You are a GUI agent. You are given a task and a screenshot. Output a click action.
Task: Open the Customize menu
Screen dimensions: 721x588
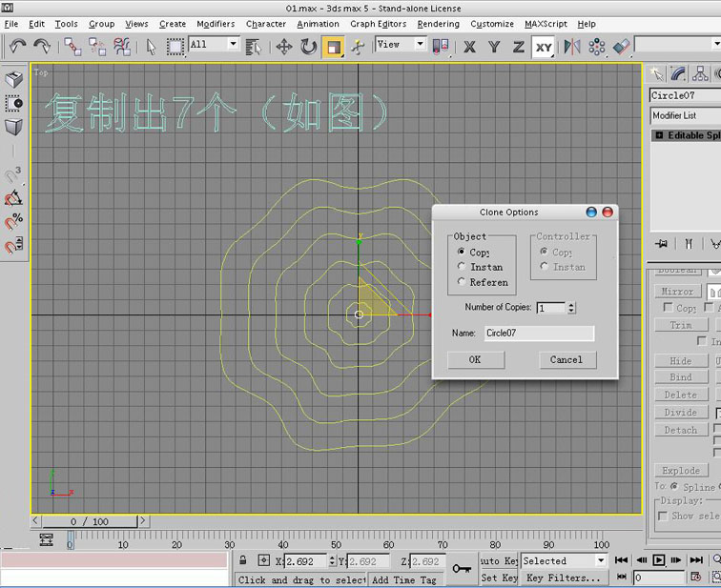tap(492, 24)
